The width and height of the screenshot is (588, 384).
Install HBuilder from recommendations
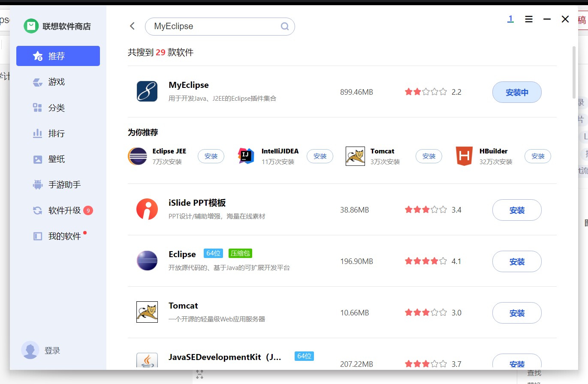pyautogui.click(x=538, y=156)
